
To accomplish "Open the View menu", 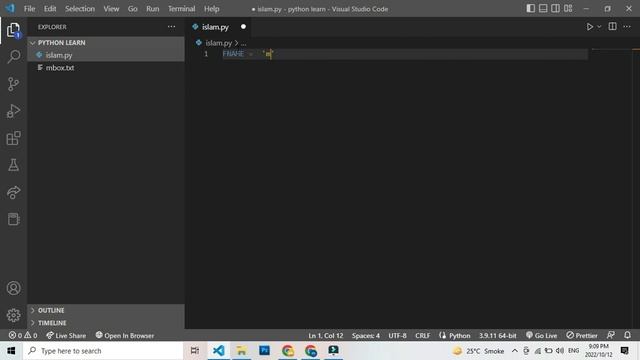I will click(111, 9).
